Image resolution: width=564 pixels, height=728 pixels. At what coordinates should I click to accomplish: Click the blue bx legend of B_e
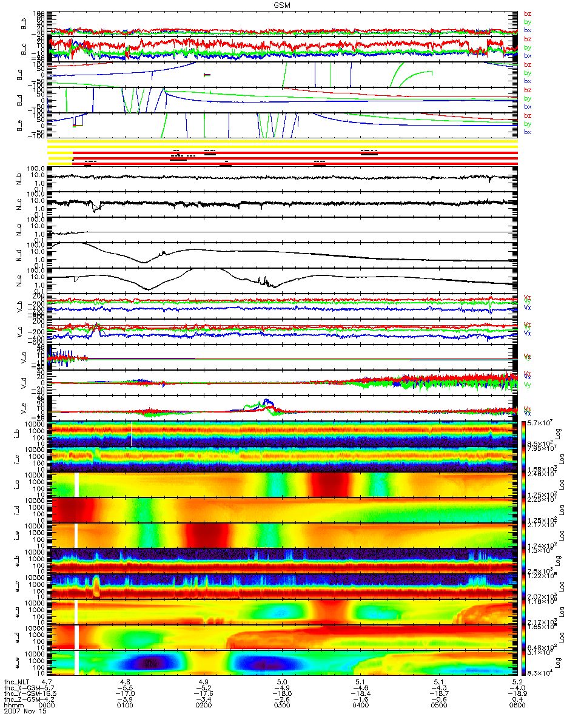[528, 132]
